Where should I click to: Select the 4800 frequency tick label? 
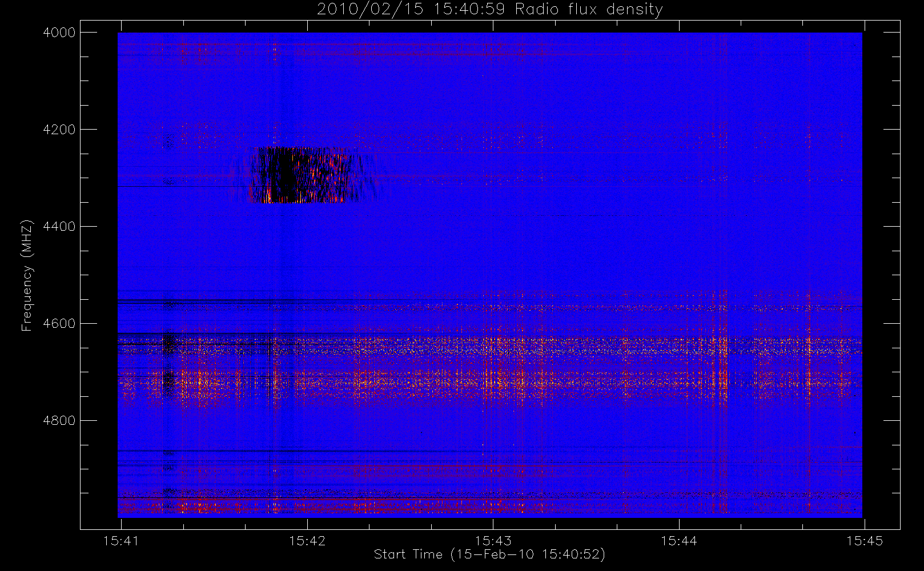point(59,421)
